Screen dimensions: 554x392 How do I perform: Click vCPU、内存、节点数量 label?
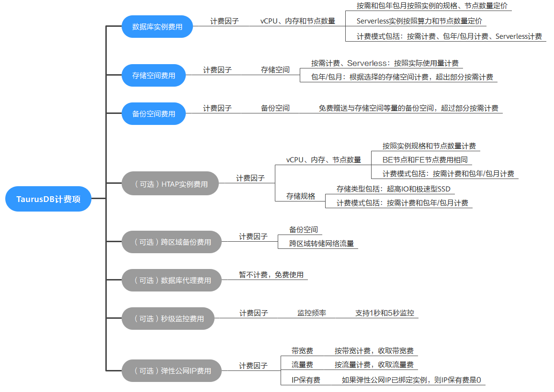pyautogui.click(x=324, y=160)
